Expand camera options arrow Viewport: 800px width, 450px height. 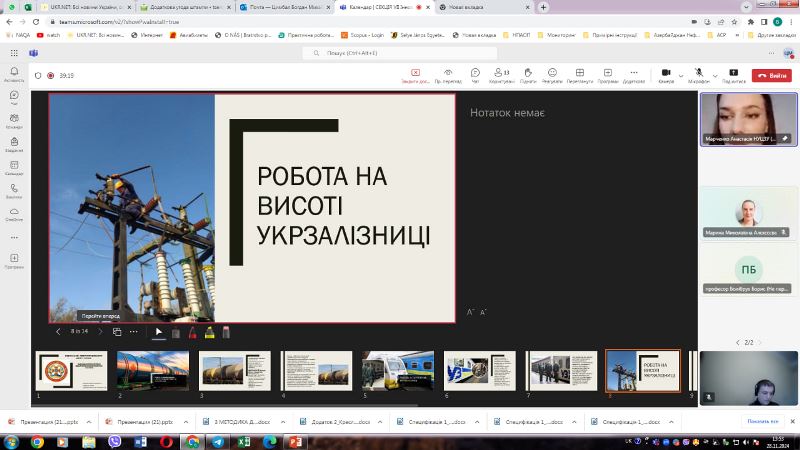681,76
